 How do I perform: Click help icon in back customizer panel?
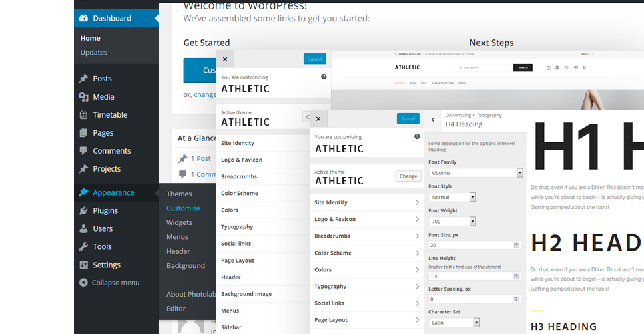click(x=324, y=77)
